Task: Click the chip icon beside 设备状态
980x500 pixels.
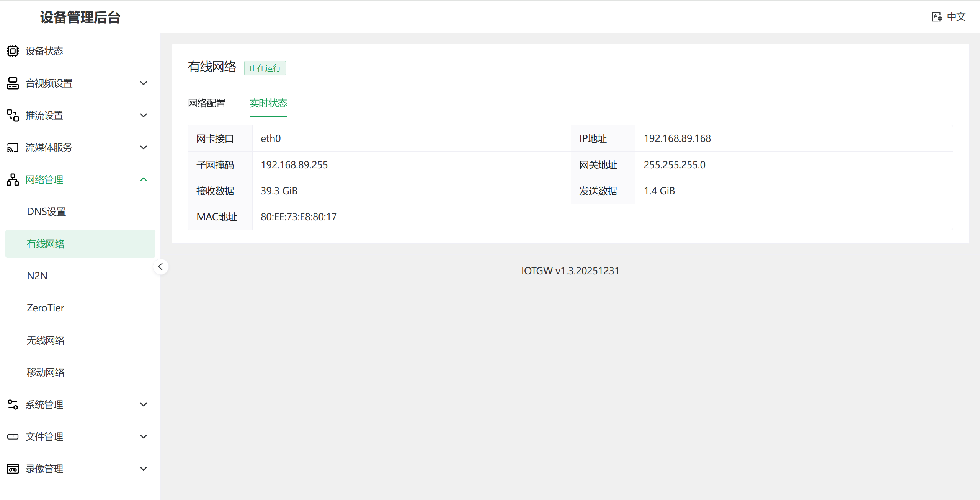Action: pos(13,51)
